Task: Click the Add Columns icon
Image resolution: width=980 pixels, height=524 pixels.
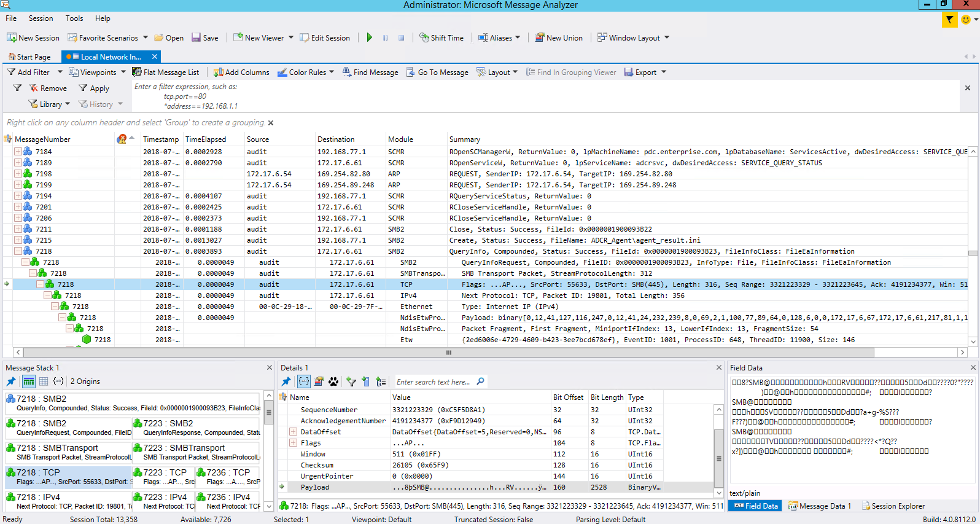Action: click(218, 72)
